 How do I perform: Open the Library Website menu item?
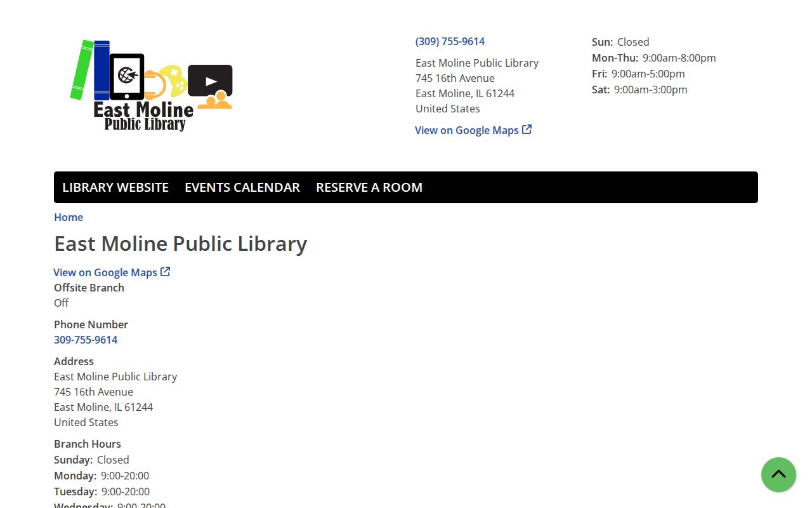click(115, 187)
